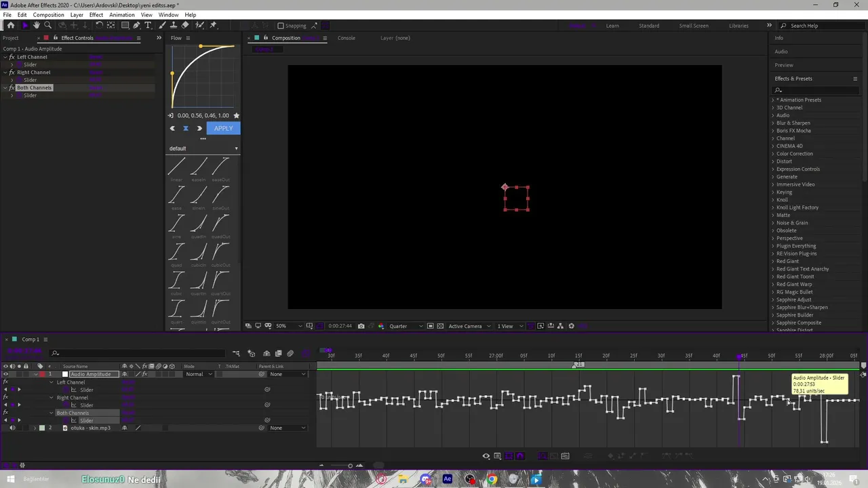The width and height of the screenshot is (868, 488).
Task: Toggle Left Channel effect fx switch
Action: 5,382
